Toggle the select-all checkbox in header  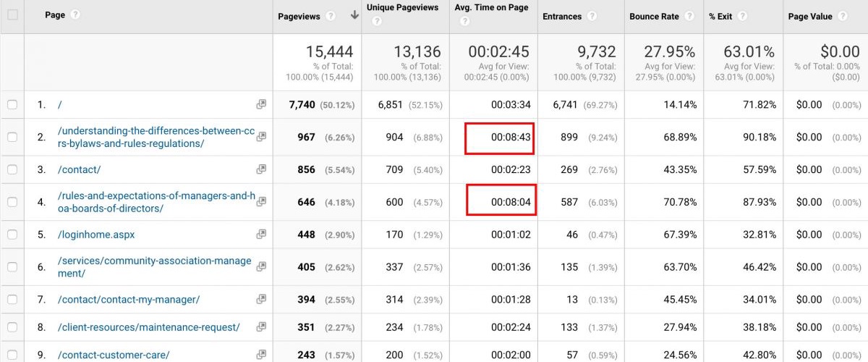point(12,15)
